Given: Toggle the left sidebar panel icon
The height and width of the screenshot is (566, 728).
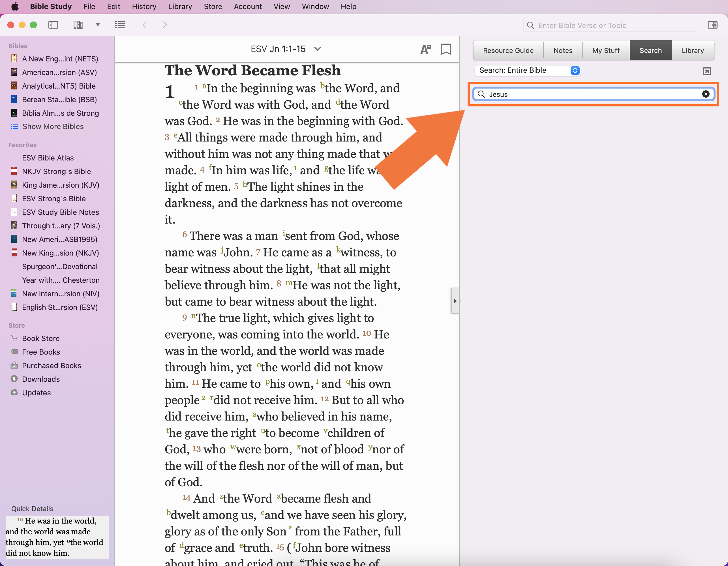Looking at the screenshot, I should click(x=53, y=25).
